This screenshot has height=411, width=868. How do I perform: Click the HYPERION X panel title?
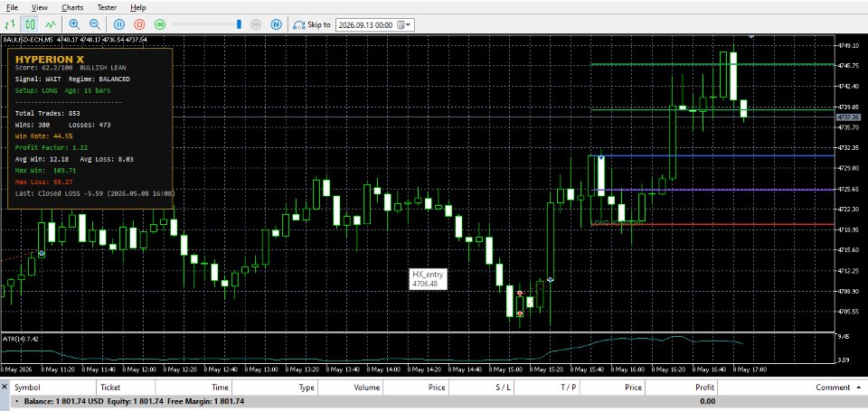[50, 59]
